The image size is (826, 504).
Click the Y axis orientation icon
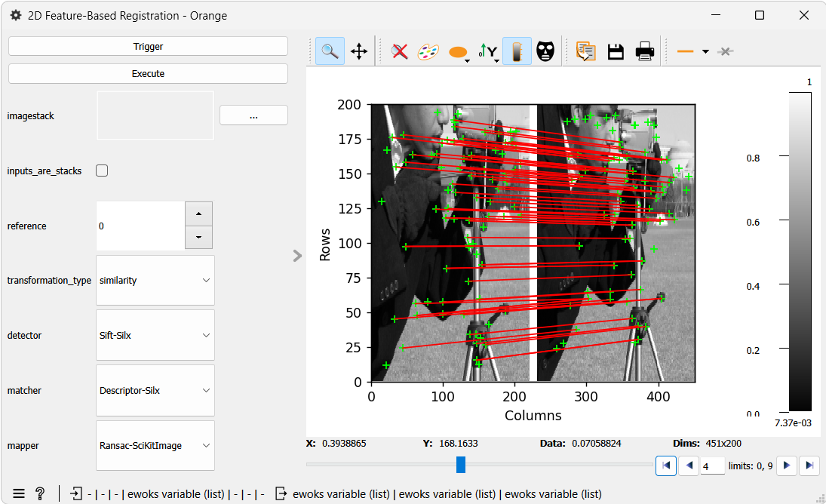click(487, 51)
